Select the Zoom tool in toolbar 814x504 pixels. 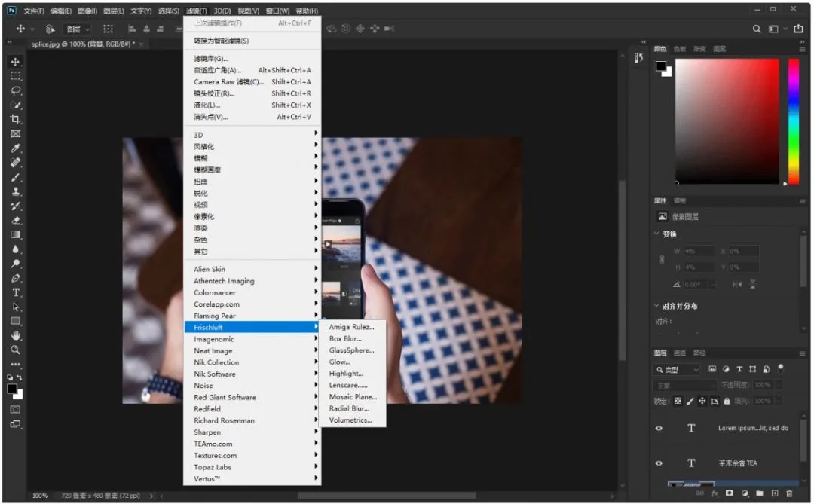[x=15, y=350]
